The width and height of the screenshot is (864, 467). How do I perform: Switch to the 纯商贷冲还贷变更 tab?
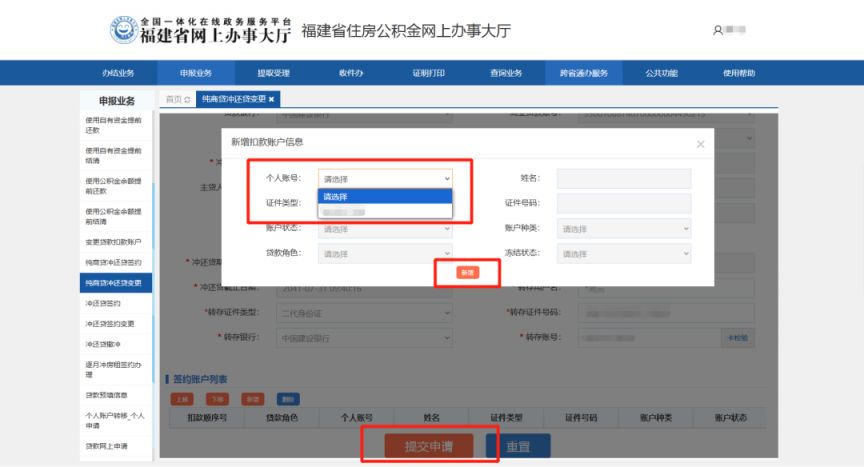234,99
